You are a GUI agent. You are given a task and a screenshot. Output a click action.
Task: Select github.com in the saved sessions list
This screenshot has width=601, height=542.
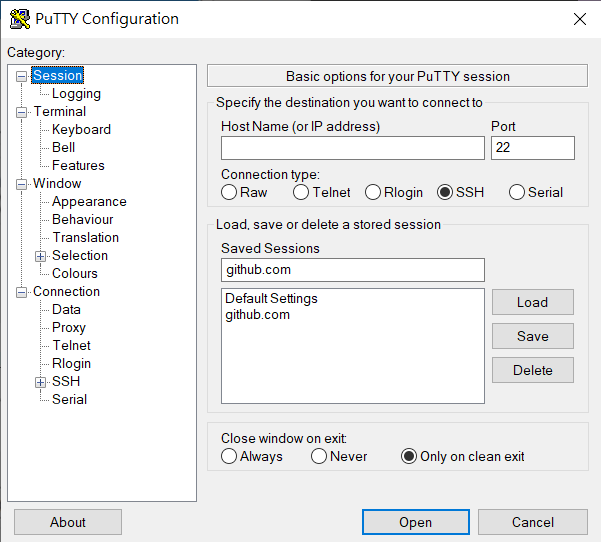[258, 314]
